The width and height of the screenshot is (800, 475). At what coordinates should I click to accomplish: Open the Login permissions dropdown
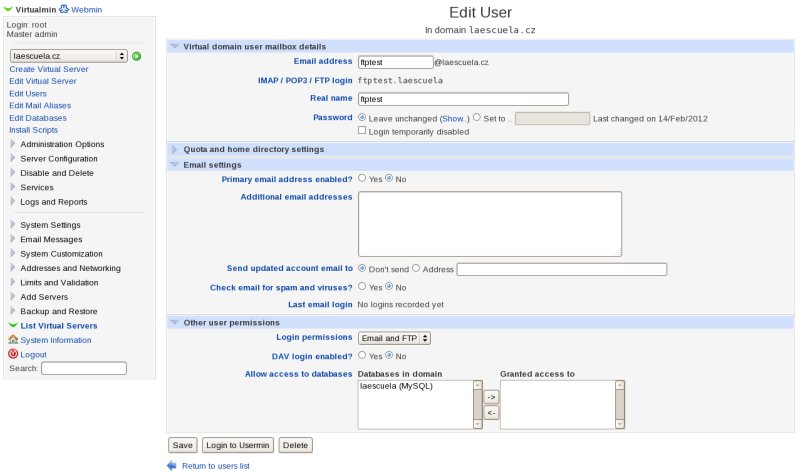click(x=394, y=338)
